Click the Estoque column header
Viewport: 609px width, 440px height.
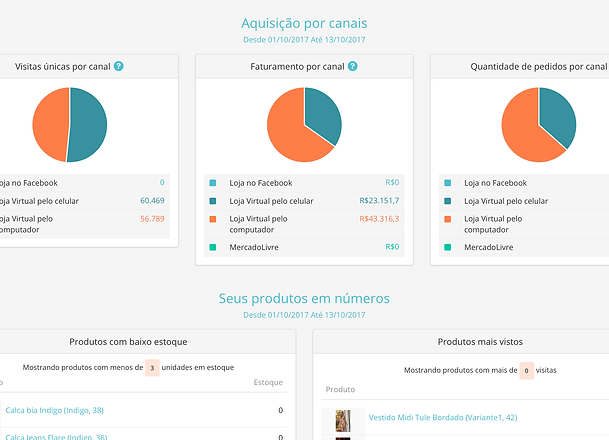pos(268,382)
